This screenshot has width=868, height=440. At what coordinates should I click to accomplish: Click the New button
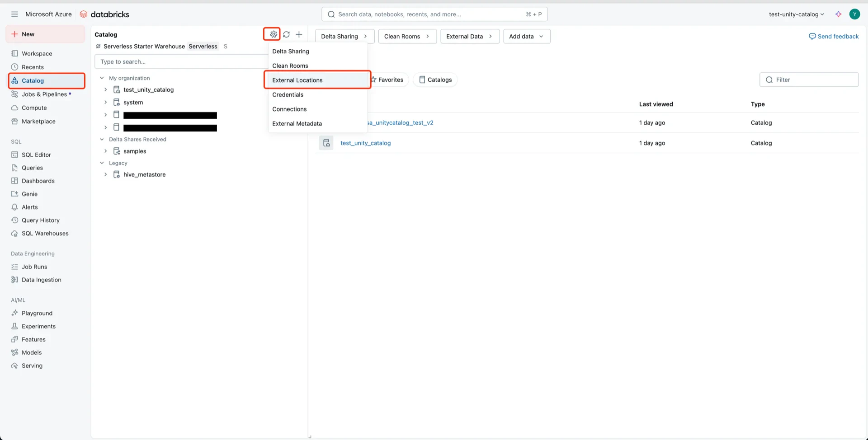(45, 34)
